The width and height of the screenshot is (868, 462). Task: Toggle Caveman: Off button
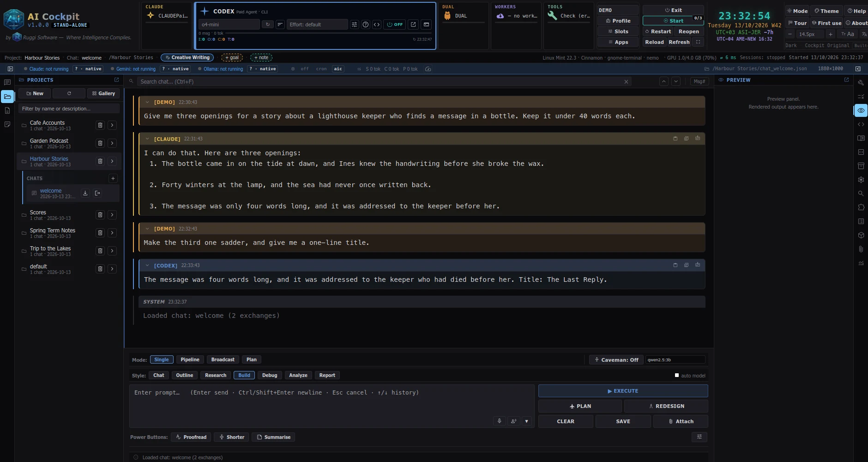coord(616,359)
